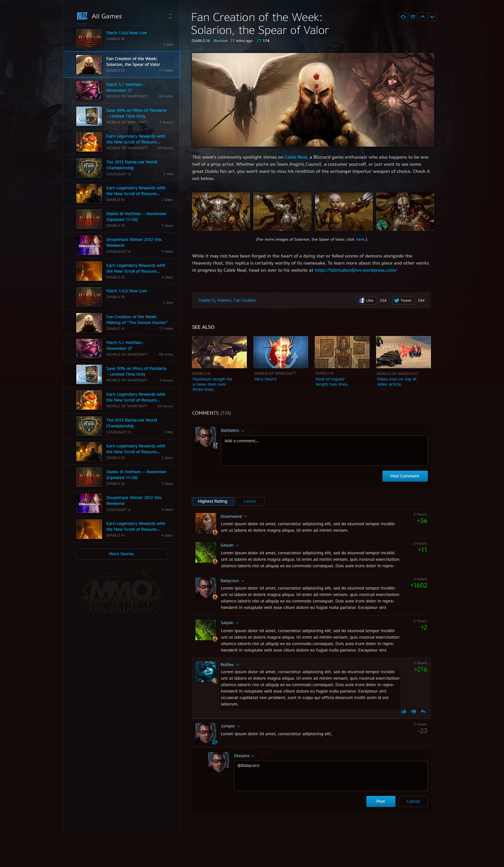Open the All Games selector dropdown
Image resolution: width=504 pixels, height=867 pixels.
[x=170, y=16]
